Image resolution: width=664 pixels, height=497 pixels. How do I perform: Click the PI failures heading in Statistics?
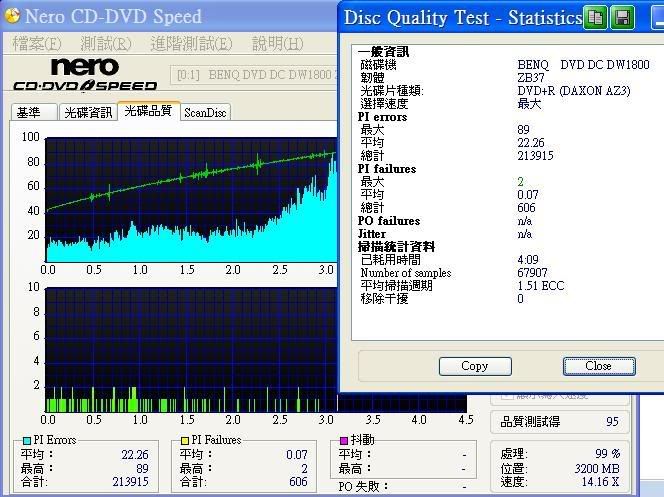pyautogui.click(x=387, y=169)
